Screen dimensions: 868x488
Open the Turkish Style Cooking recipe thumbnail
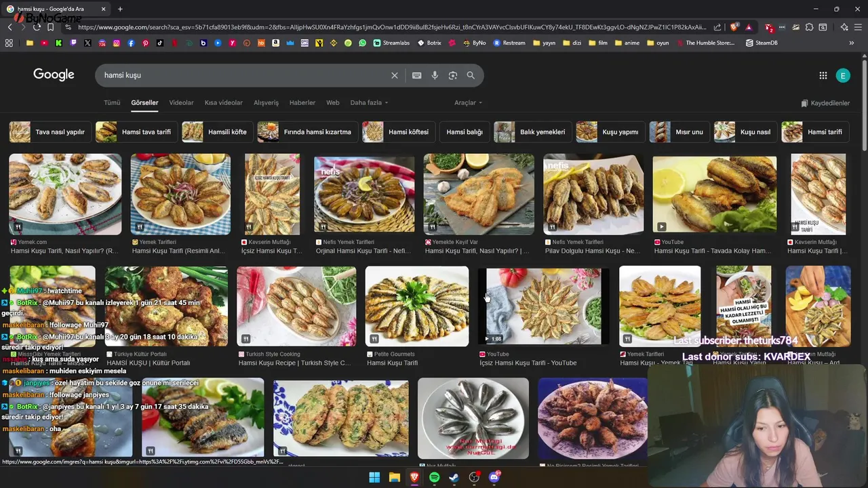(x=296, y=306)
